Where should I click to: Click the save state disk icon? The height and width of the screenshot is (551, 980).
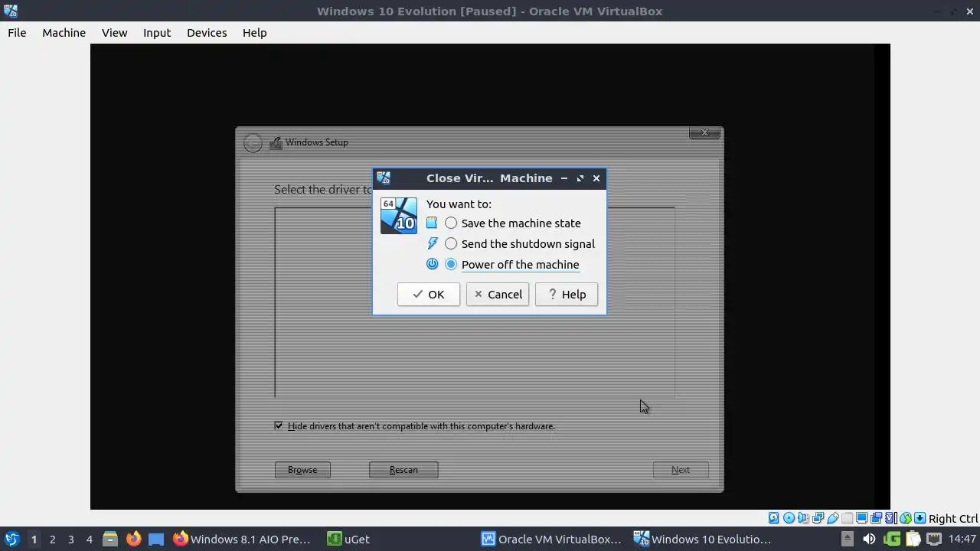point(432,223)
